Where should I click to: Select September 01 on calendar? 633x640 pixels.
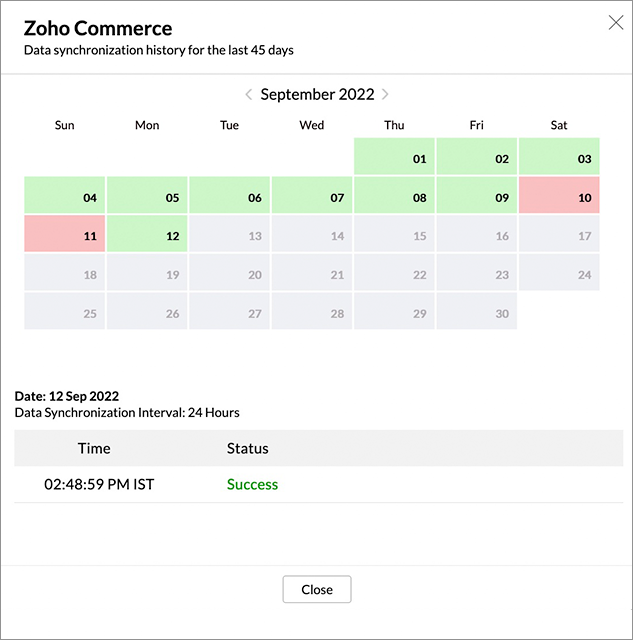coord(394,156)
